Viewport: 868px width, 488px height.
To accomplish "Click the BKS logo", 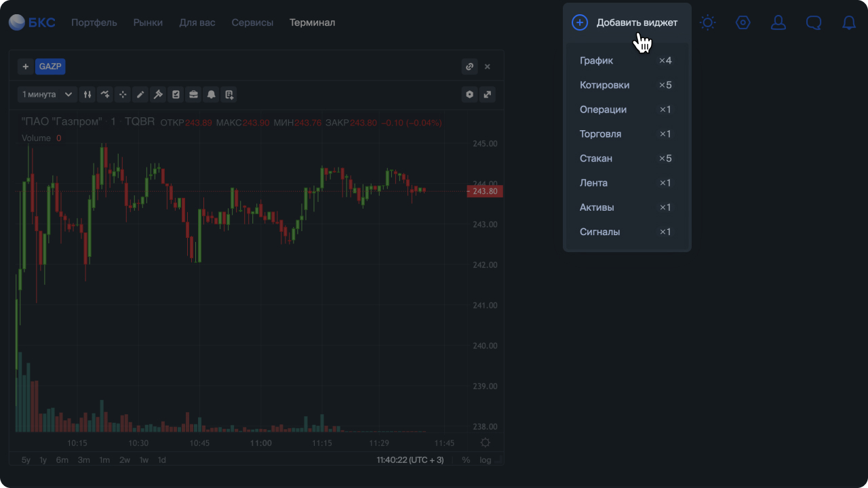I will (32, 22).
